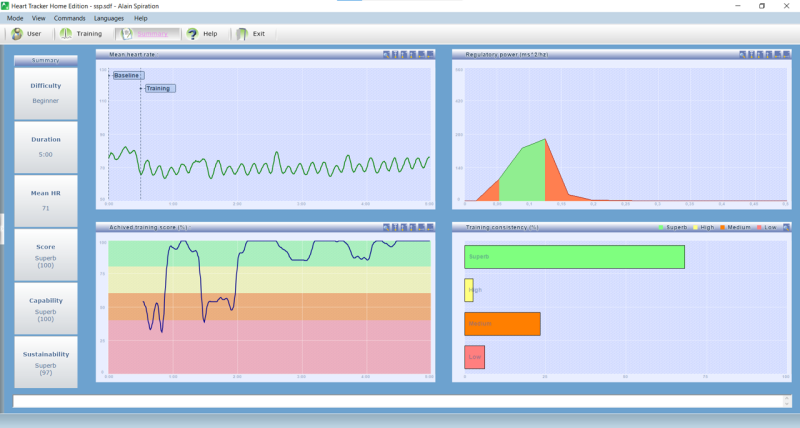The image size is (800, 428).
Task: Restore down the Heart Tracker window
Action: 762,6
